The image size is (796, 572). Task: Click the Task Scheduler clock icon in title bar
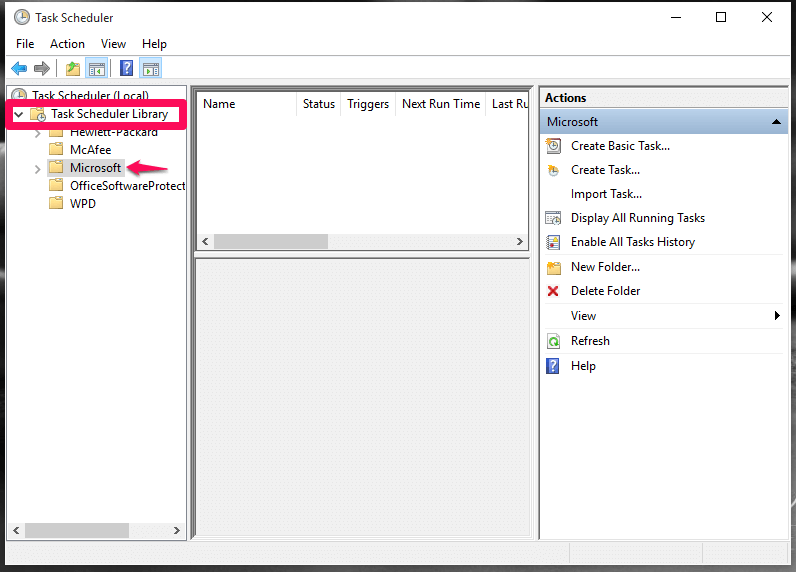click(22, 17)
